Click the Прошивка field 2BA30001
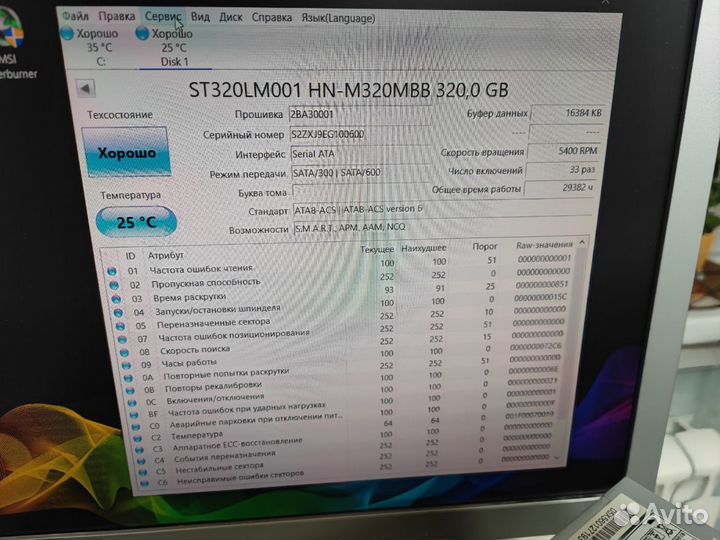The height and width of the screenshot is (540, 720). click(x=360, y=114)
